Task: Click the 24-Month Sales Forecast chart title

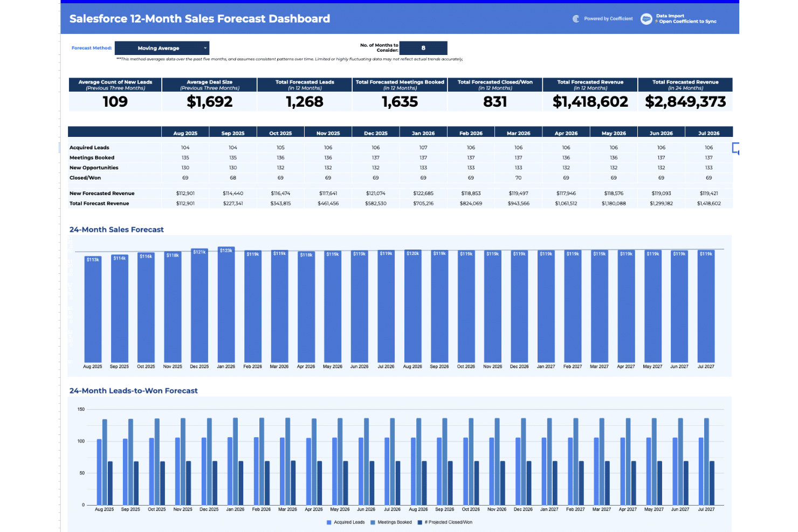Action: (x=116, y=229)
